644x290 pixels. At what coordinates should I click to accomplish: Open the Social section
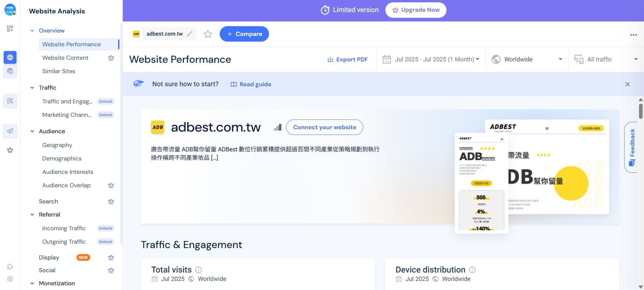pos(47,270)
